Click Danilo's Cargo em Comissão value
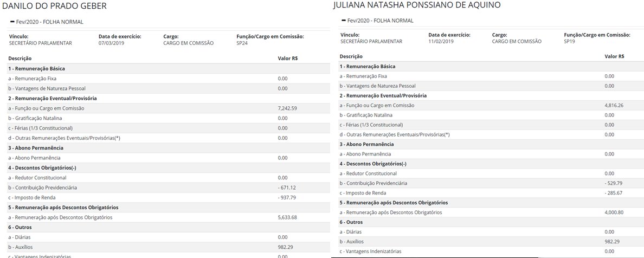Viewport: 644px width, 258px height. [188, 43]
